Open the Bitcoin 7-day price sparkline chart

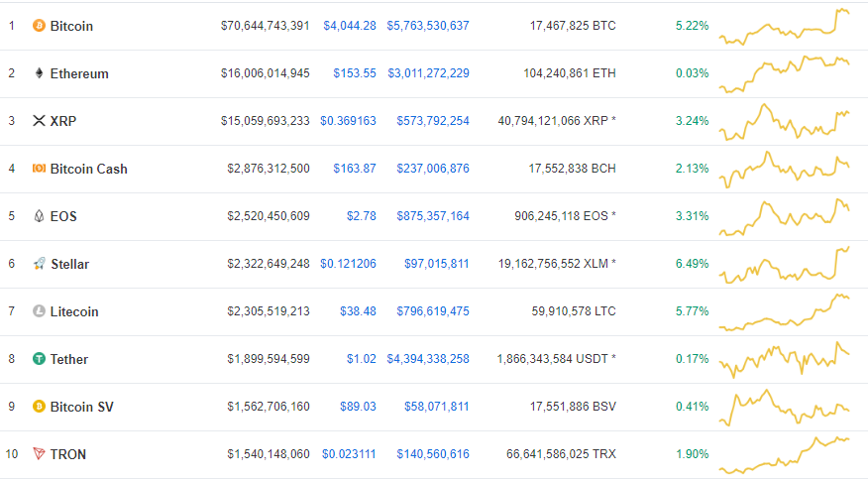coord(785,27)
